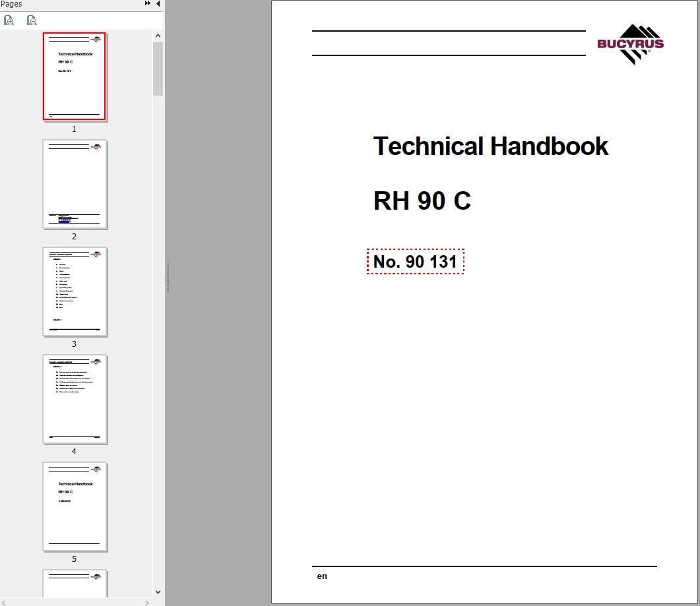
Task: Click the 'en' language label at page bottom
Action: point(322,576)
